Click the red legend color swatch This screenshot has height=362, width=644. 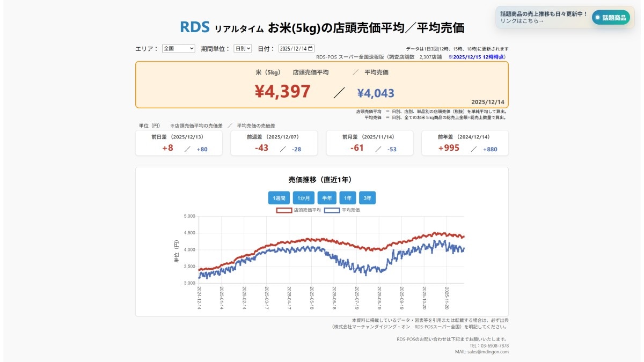(x=284, y=210)
